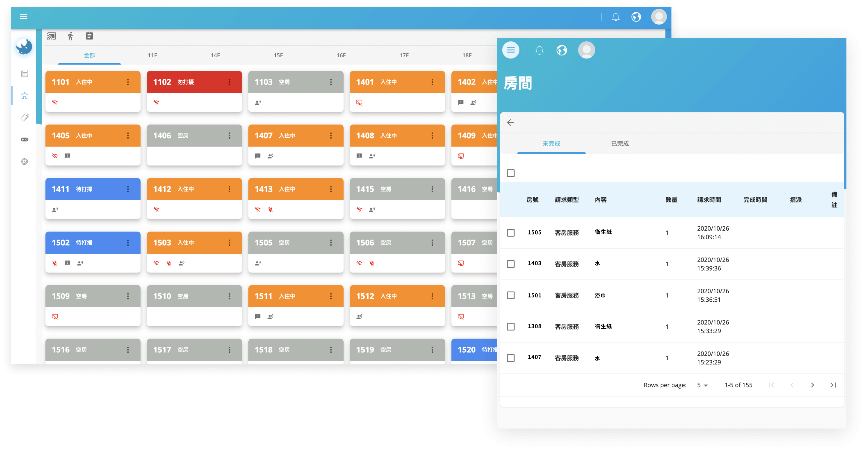Check the row for room 1505
868x454 pixels.
tap(511, 232)
